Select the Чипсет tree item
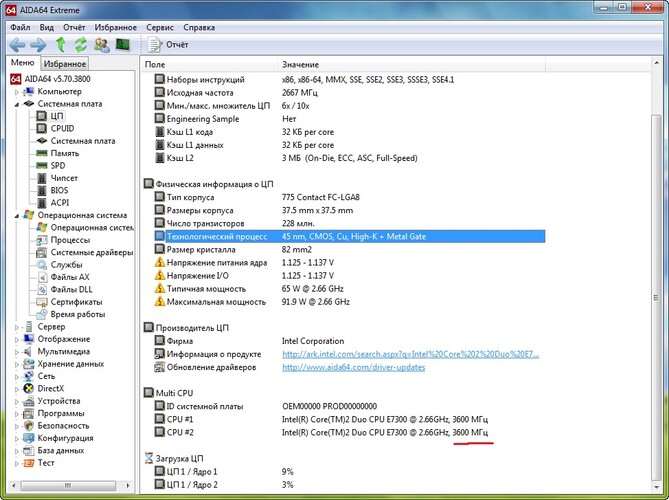The image size is (669, 500). [x=64, y=178]
